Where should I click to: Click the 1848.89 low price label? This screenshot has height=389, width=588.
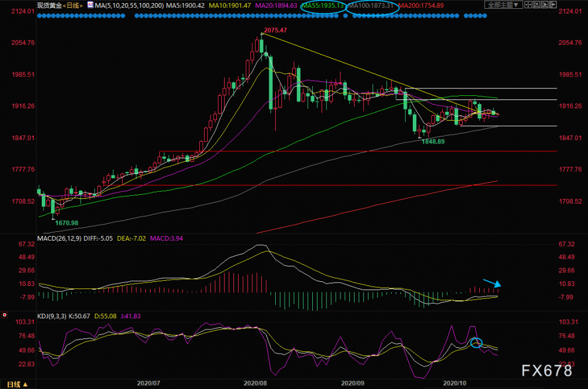coord(433,142)
